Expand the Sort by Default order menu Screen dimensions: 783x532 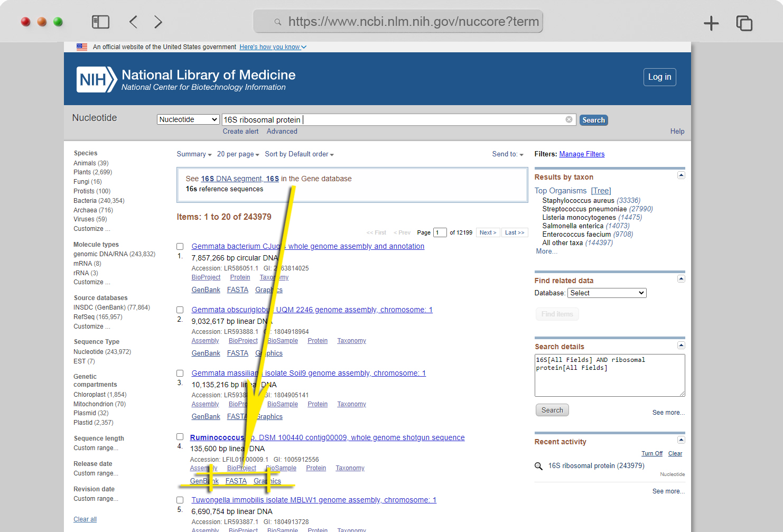[x=299, y=154]
